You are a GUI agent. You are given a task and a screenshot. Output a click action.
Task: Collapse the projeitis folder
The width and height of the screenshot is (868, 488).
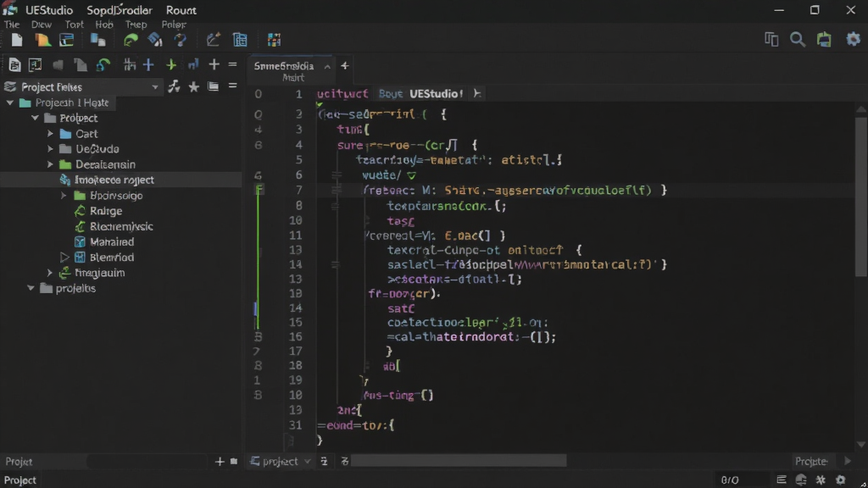click(x=31, y=288)
